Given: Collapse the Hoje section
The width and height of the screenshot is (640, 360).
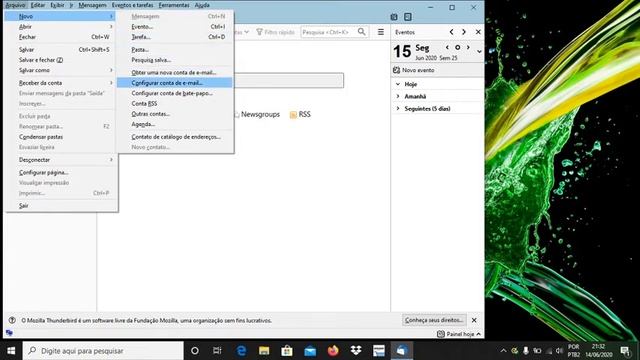Looking at the screenshot, I should pyautogui.click(x=398, y=84).
